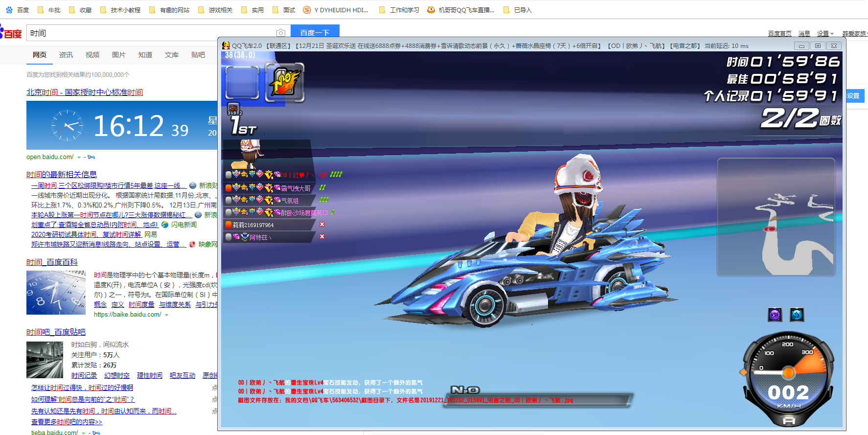Open the 百度 bookmark with paw icon
The width and height of the screenshot is (868, 435).
click(17, 10)
